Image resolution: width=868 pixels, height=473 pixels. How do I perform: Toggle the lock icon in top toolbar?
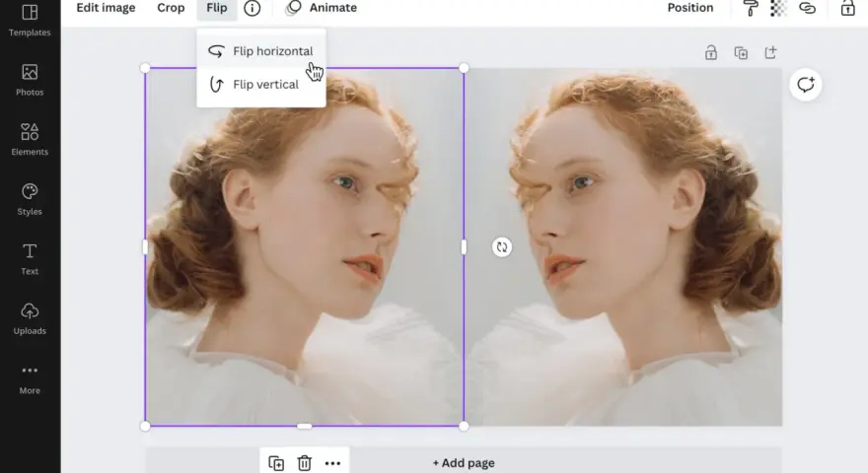847,8
